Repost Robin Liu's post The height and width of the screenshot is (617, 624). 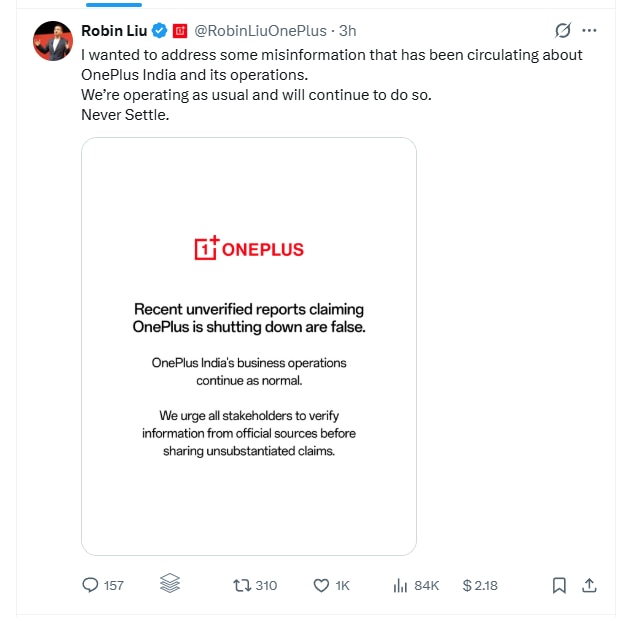[241, 585]
